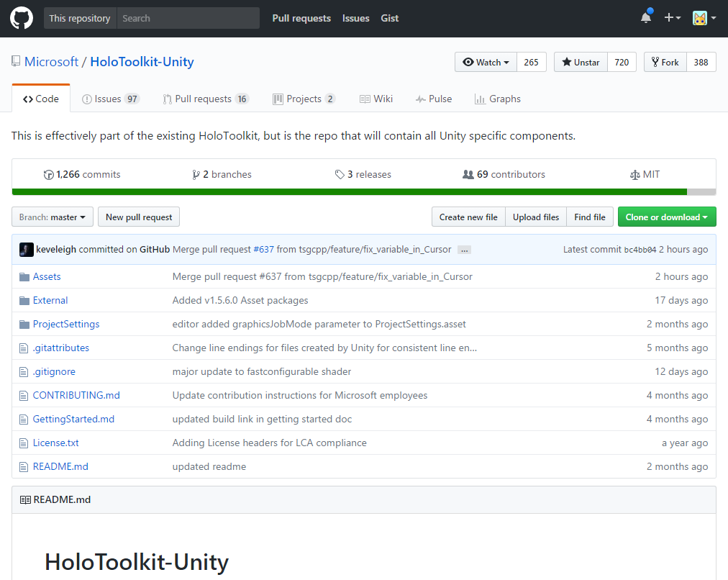Open the user avatar profile menu

tap(704, 18)
